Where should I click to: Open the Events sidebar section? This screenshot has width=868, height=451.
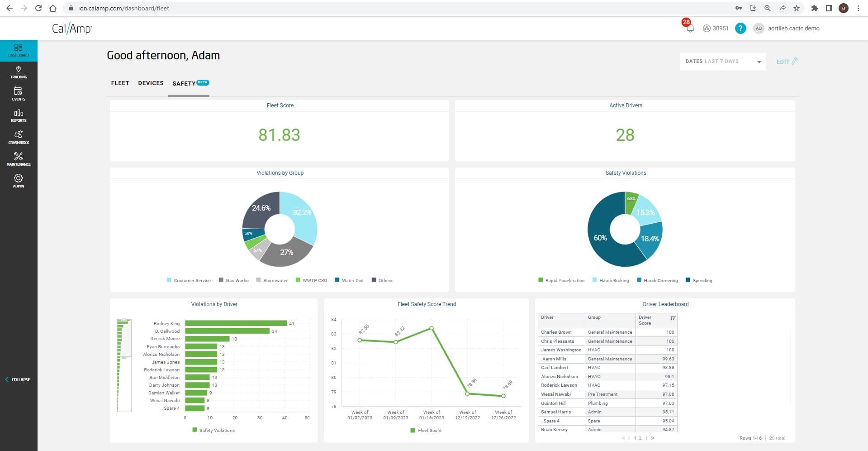click(19, 94)
